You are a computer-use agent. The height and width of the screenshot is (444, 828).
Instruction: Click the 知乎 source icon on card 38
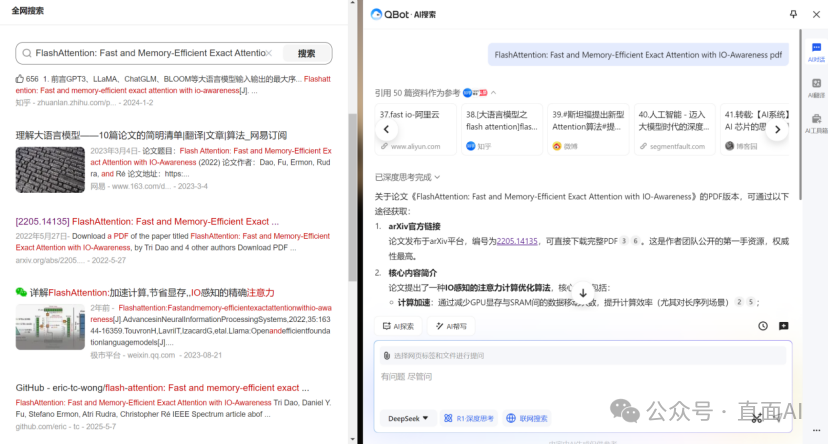click(471, 146)
